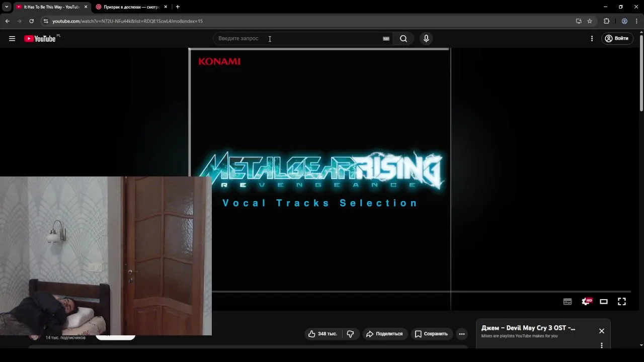The image size is (644, 362).
Task: Expand the tab search dropdown
Action: 7,7
